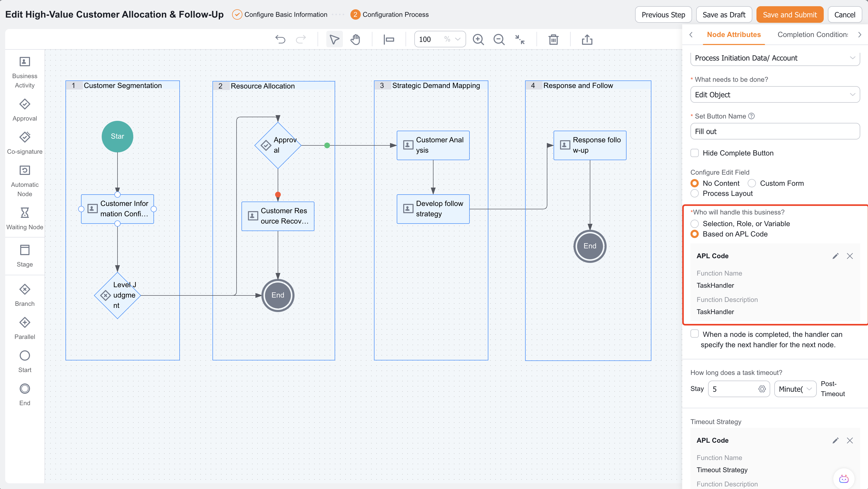This screenshot has height=489, width=868.
Task: Undo the last canvas action
Action: [280, 40]
